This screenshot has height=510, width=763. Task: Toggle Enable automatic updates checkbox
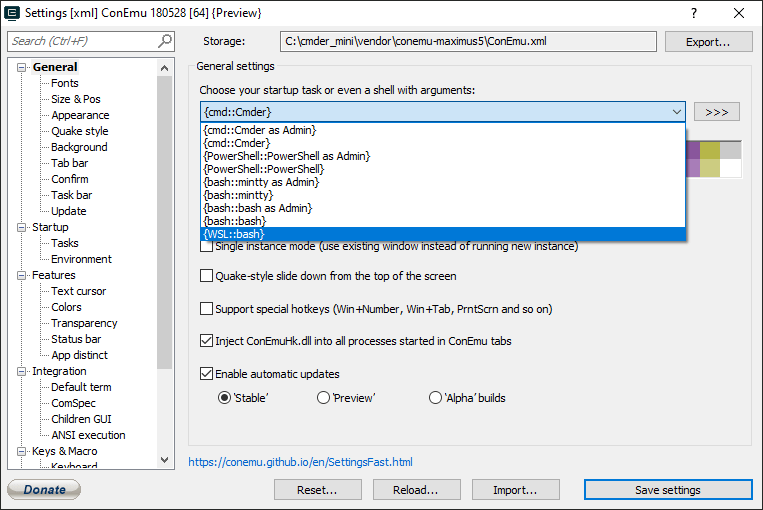[x=206, y=374]
